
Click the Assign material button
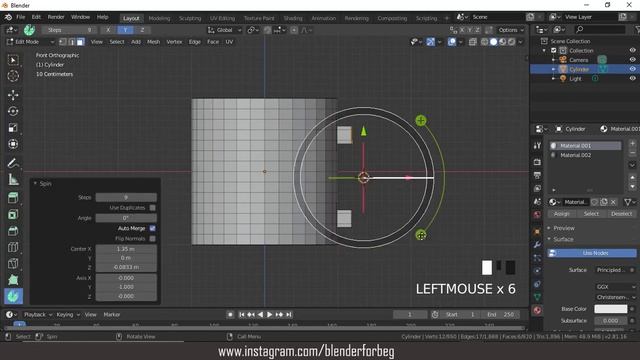click(x=562, y=214)
